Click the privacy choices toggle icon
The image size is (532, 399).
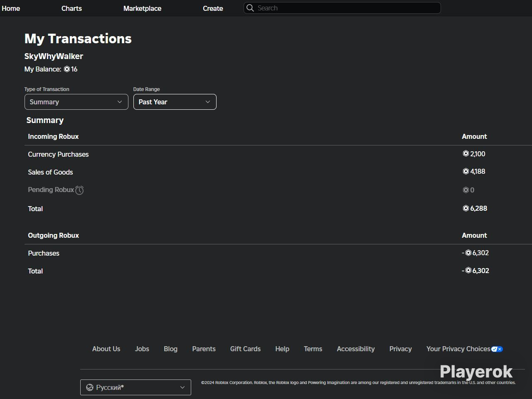point(497,349)
